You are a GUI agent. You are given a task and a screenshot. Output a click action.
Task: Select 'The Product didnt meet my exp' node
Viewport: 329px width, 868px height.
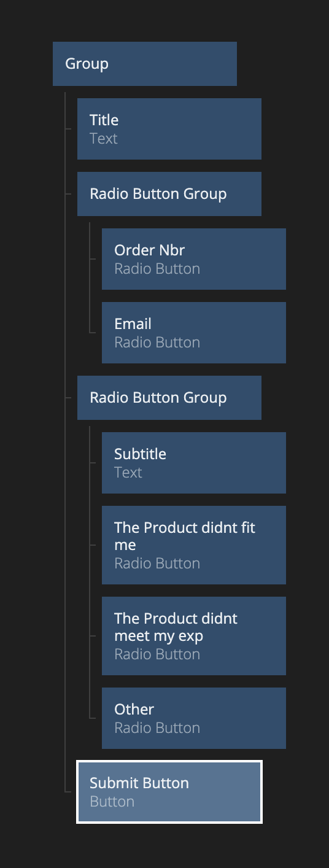(x=194, y=636)
